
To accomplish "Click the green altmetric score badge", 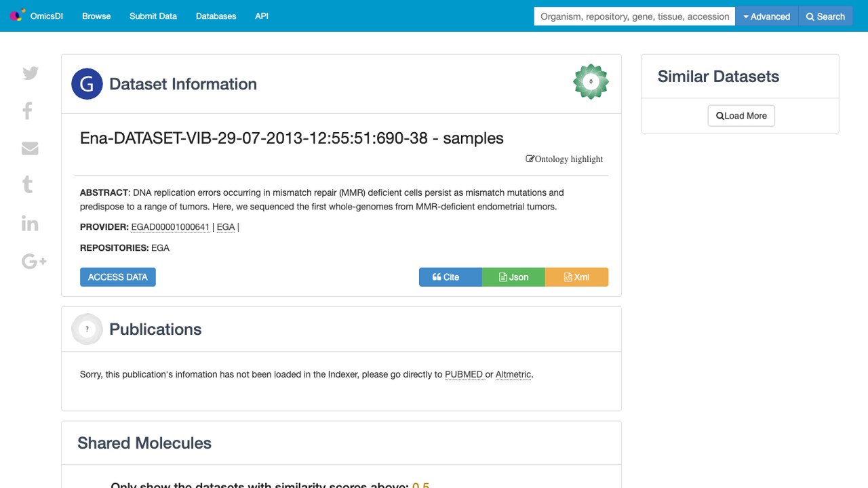I will (591, 81).
